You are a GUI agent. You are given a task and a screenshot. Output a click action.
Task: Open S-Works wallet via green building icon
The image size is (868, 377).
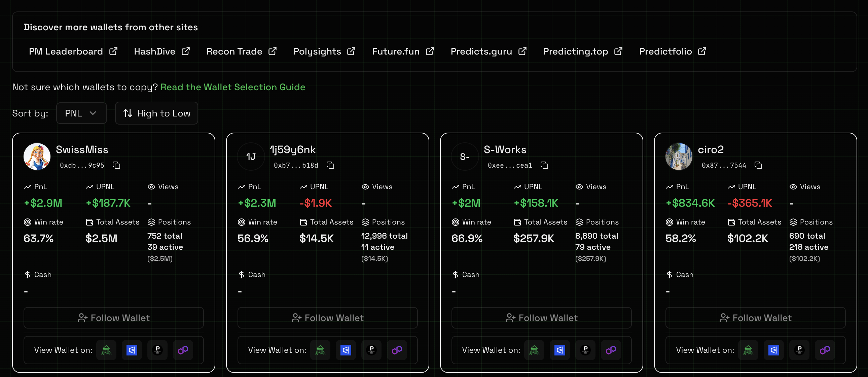(x=534, y=350)
